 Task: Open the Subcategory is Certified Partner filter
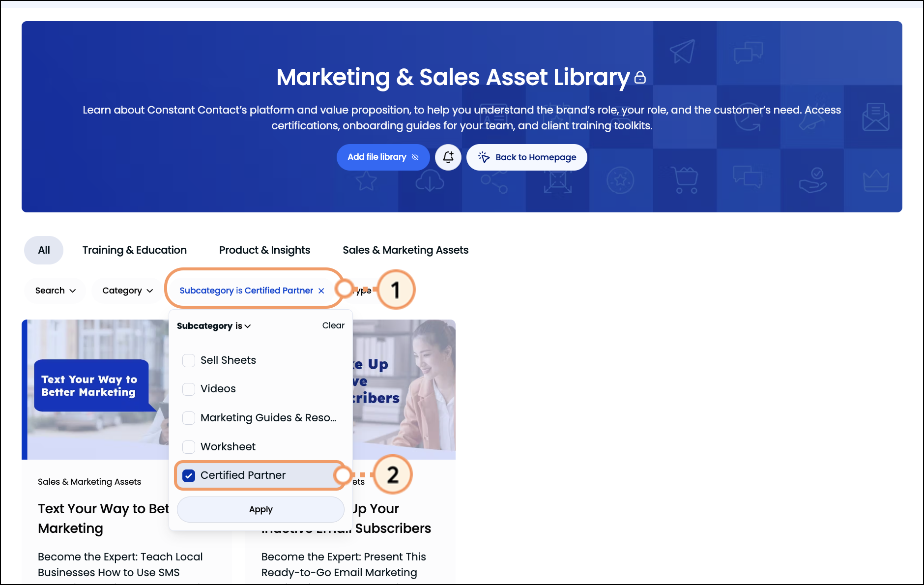click(x=246, y=291)
